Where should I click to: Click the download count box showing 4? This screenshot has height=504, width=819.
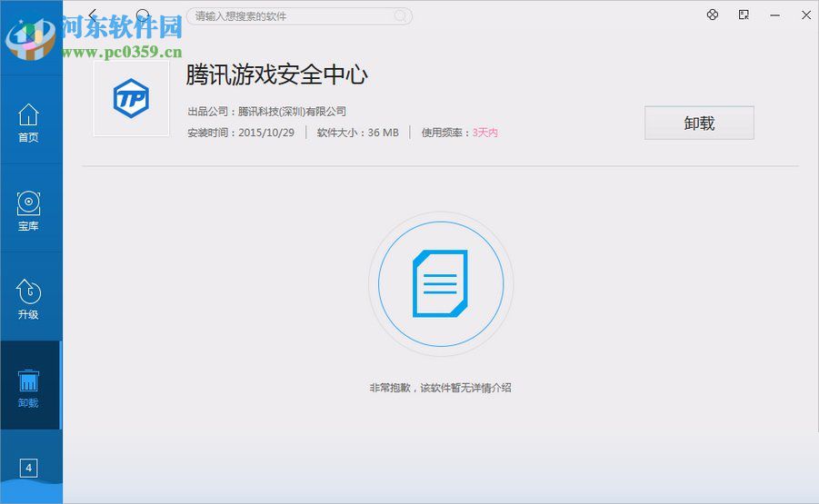pyautogui.click(x=29, y=468)
